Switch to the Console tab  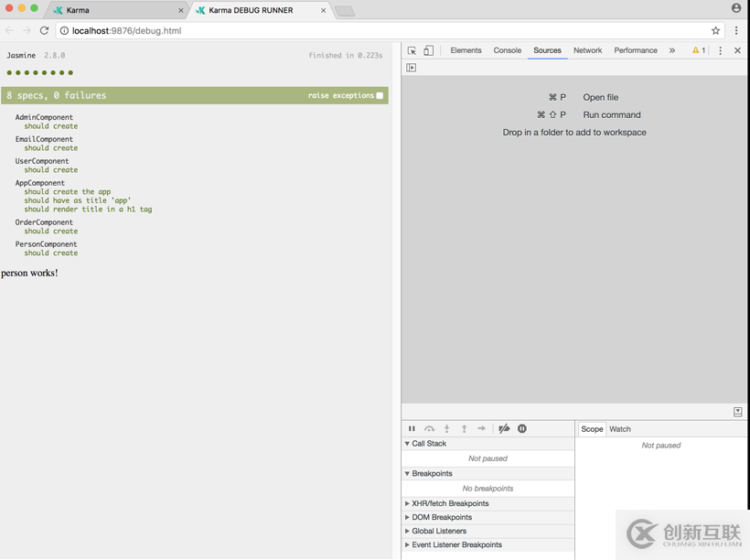click(x=508, y=50)
